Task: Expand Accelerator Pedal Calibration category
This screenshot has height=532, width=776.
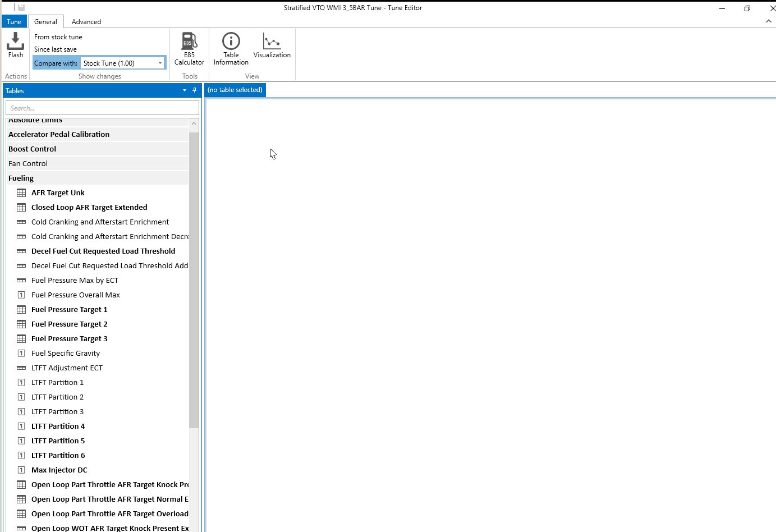Action: coord(98,134)
